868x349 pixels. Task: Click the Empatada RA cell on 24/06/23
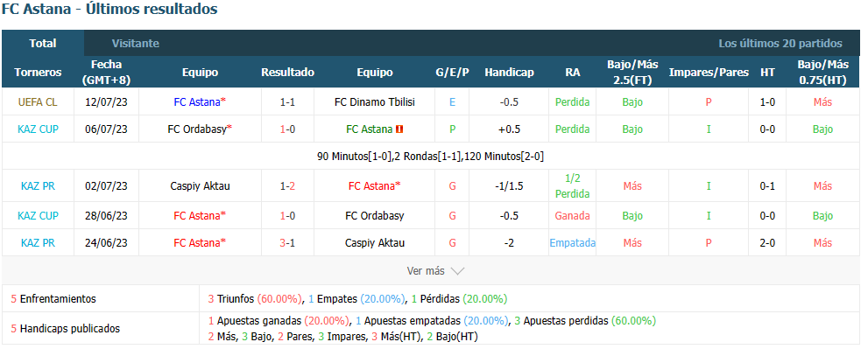point(573,243)
